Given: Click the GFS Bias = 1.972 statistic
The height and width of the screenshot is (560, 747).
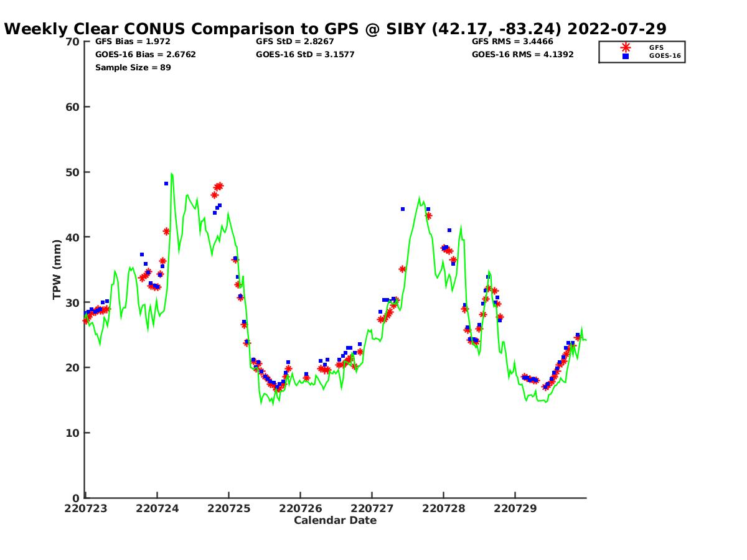Looking at the screenshot, I should coord(128,42).
